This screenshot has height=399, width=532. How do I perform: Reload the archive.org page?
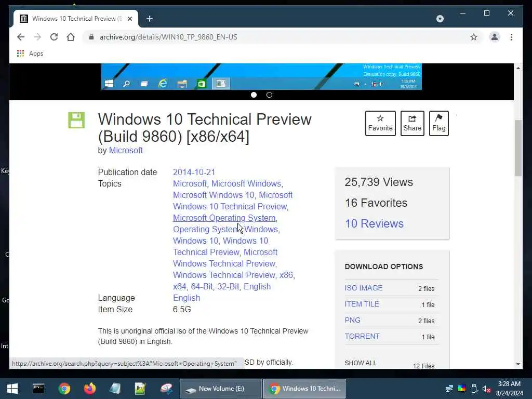coord(54,37)
